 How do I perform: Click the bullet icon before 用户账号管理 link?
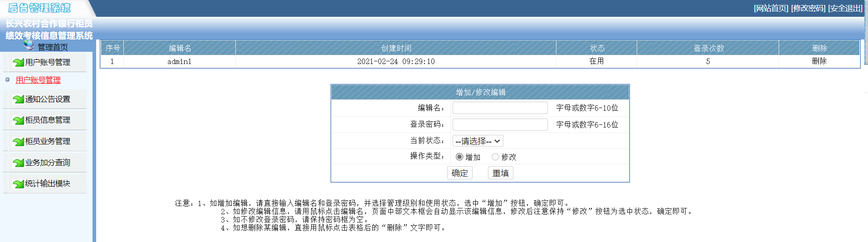tap(7, 80)
